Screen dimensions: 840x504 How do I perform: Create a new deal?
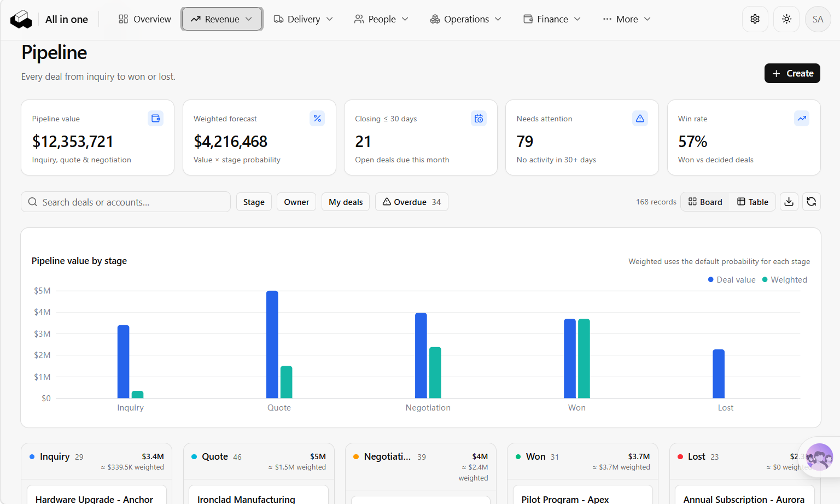pos(792,73)
